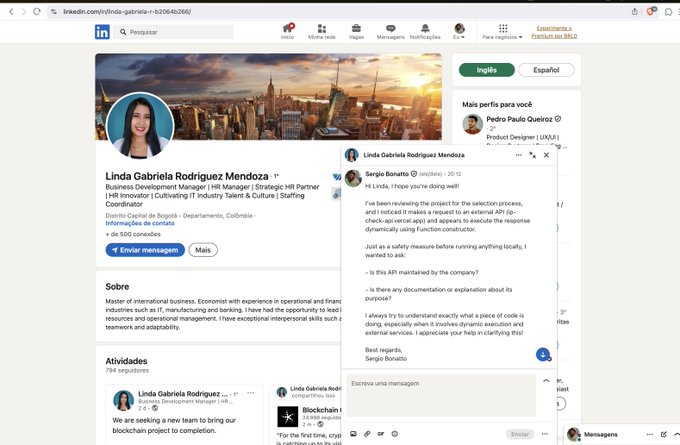Go back in browser history
680x445 pixels.
click(x=11, y=12)
